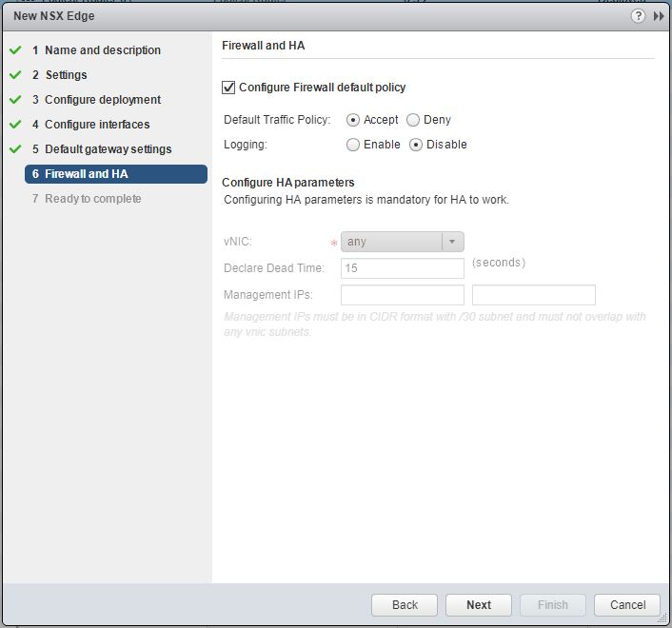Click the Declare Dead Time field
This screenshot has height=628, width=672.
pos(402,268)
